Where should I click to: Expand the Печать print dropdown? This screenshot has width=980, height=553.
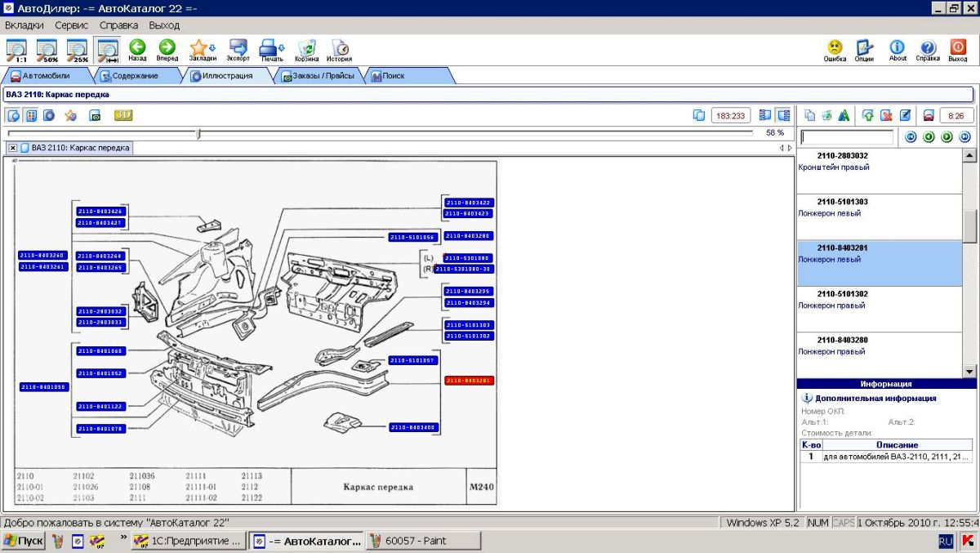(272, 50)
